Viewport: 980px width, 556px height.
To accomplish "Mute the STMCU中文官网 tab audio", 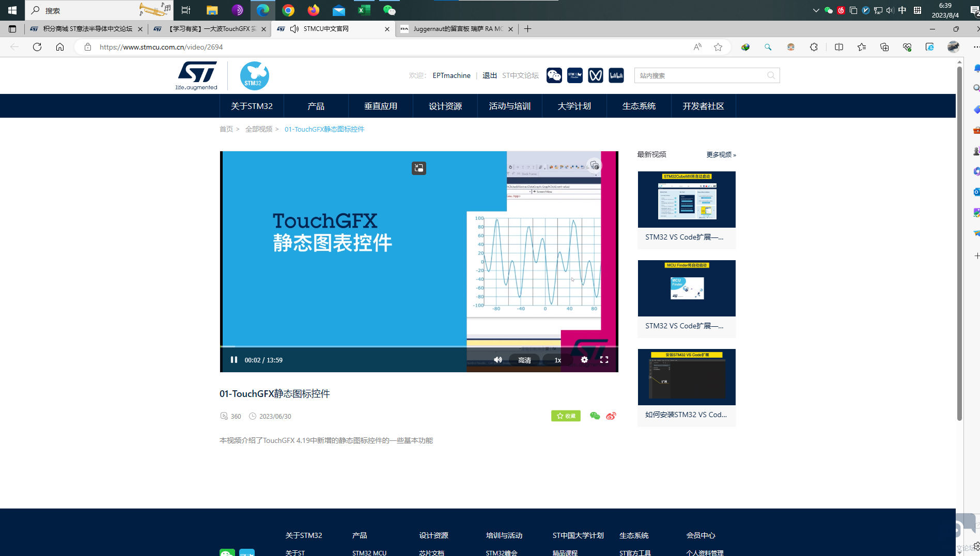I will tap(294, 29).
